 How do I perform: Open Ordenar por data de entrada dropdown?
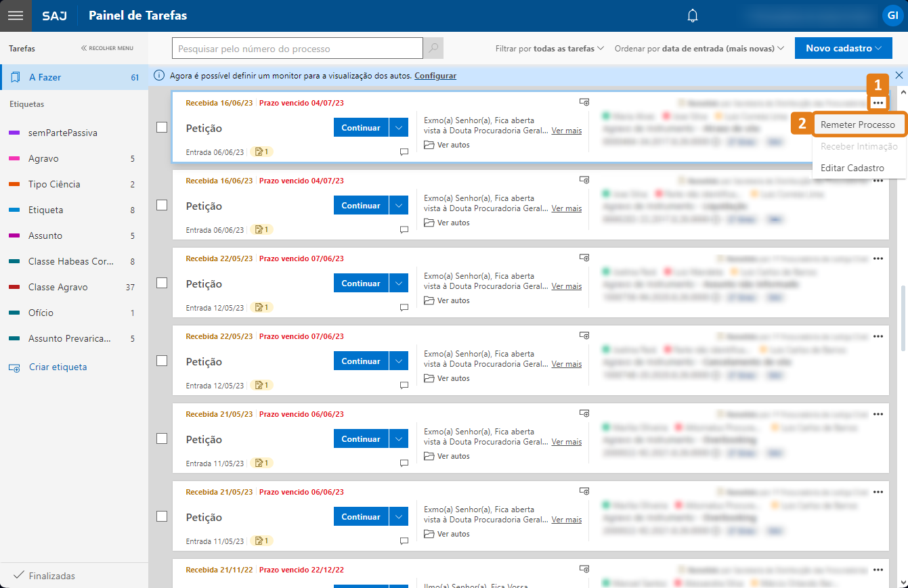(699, 49)
